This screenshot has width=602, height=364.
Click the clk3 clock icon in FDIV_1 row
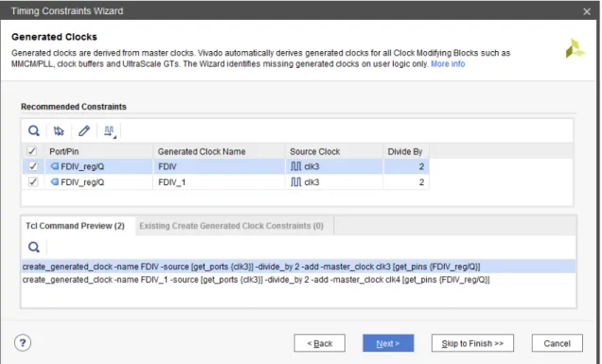tap(295, 182)
